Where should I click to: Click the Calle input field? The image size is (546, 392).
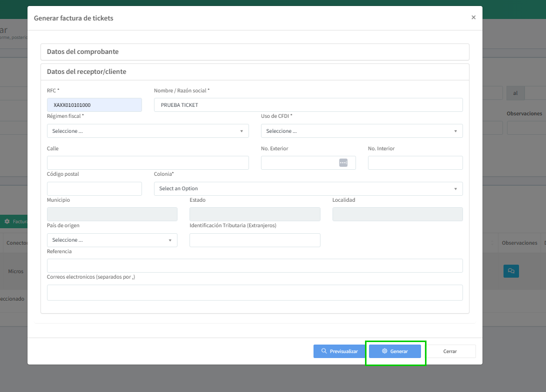pos(147,163)
